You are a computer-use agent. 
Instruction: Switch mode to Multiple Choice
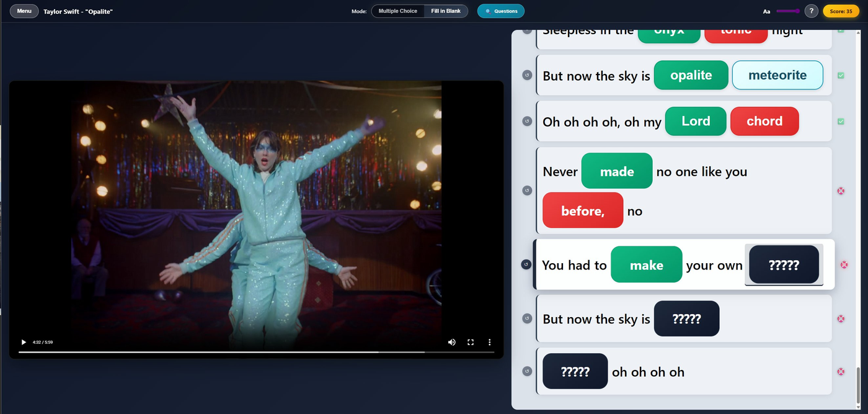pos(398,11)
